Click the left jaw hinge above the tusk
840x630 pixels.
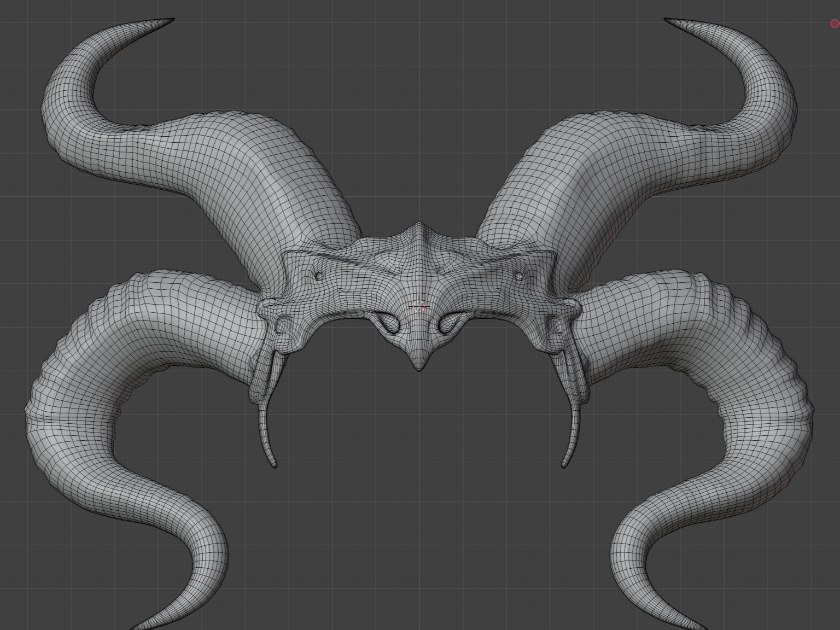[281, 327]
